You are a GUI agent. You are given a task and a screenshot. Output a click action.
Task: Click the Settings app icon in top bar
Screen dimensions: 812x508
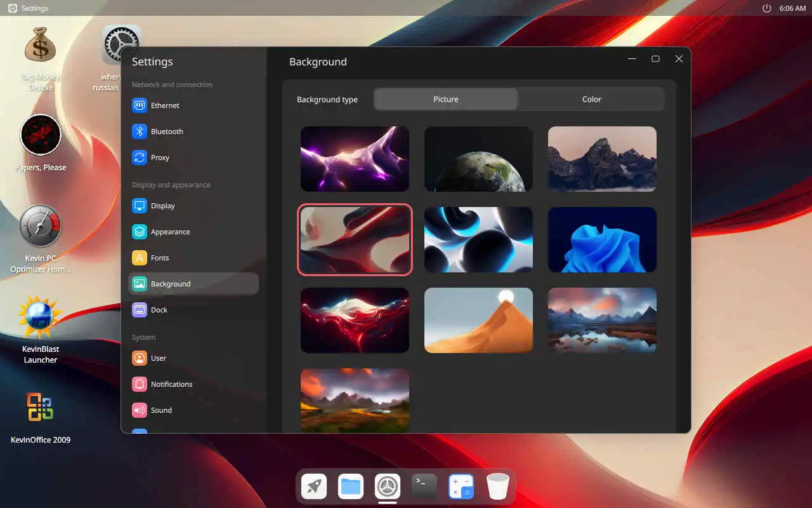(x=13, y=8)
